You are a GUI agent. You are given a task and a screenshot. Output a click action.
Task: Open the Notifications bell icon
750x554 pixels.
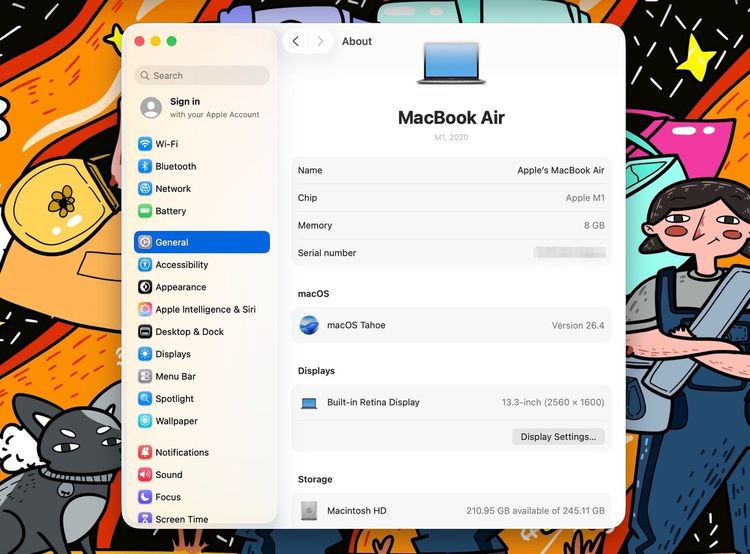click(145, 452)
